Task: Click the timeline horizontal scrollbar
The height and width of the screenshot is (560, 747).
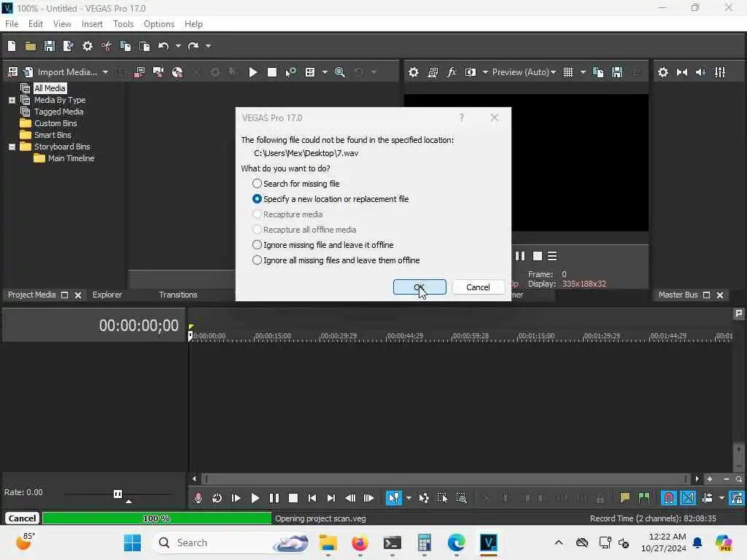Action: pyautogui.click(x=445, y=479)
